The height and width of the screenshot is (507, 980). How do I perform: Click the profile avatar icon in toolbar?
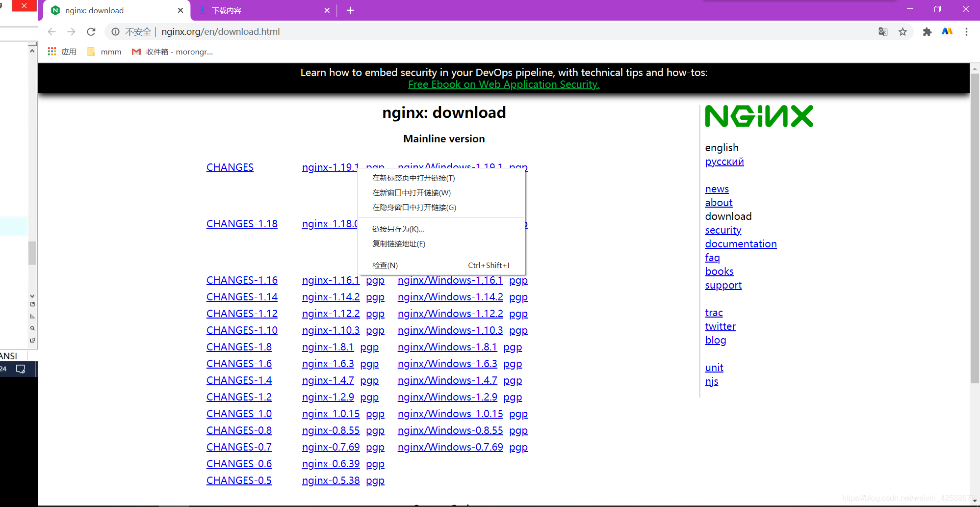coord(947,32)
